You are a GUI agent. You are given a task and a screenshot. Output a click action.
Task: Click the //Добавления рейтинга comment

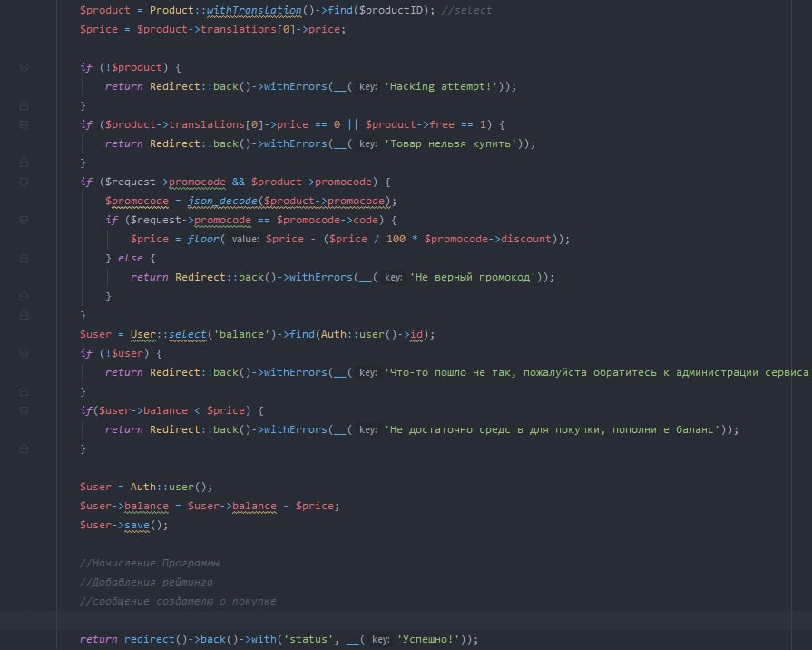coord(147,582)
